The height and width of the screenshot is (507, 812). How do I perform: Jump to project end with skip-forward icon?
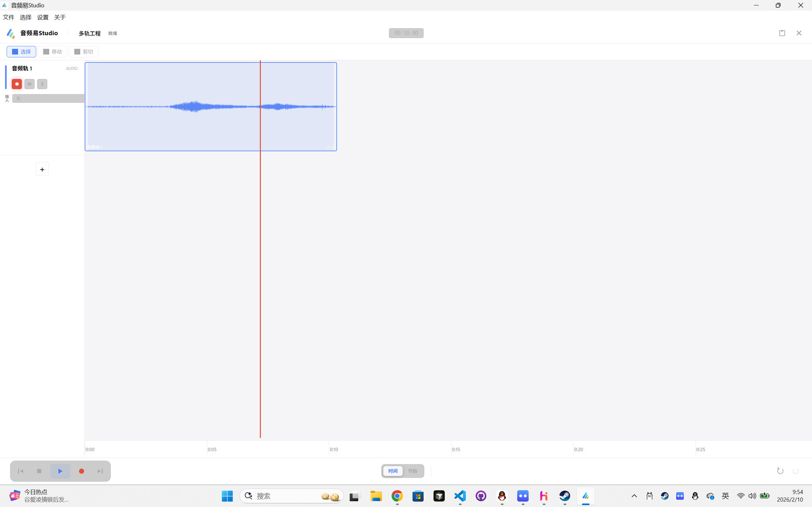pos(100,471)
